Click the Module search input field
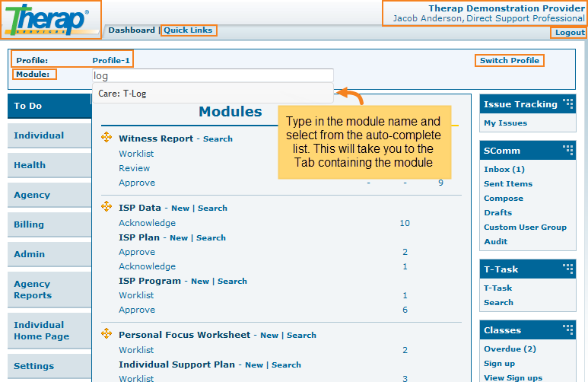Image resolution: width=588 pixels, height=382 pixels. (x=213, y=76)
